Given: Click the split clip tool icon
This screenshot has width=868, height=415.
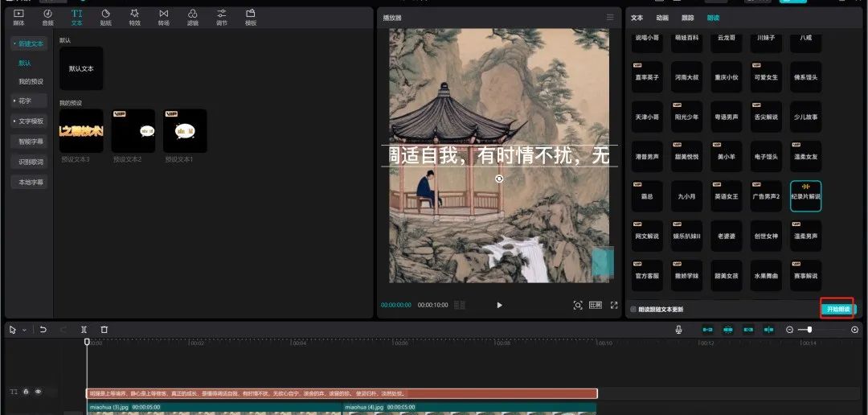Looking at the screenshot, I should click(x=84, y=330).
